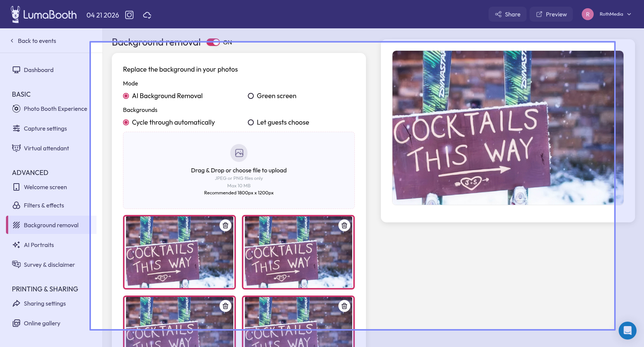This screenshot has width=644, height=347.
Task: Click the LumaBooth llama logo
Action: coord(15,14)
